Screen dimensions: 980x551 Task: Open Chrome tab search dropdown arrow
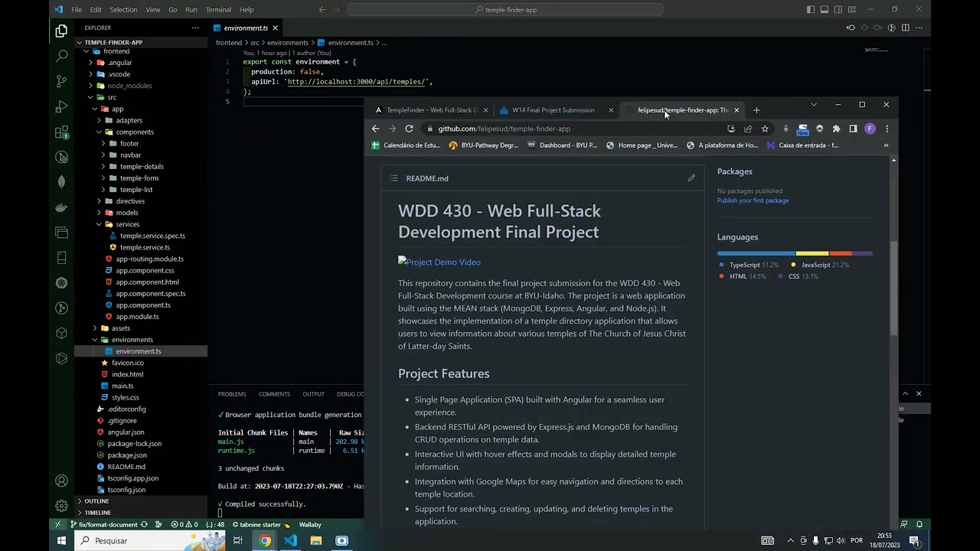coord(813,104)
